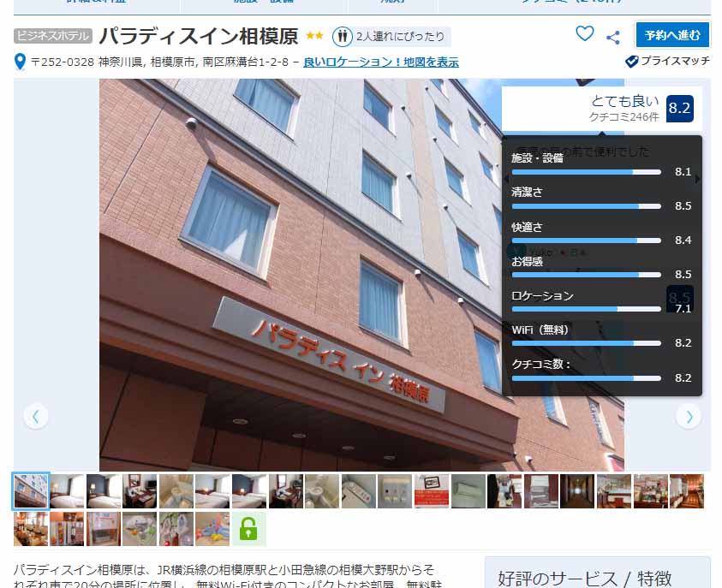This screenshot has height=588, width=722.
Task: Click the 好評のサービス / 特徴 heading
Action: click(x=585, y=578)
